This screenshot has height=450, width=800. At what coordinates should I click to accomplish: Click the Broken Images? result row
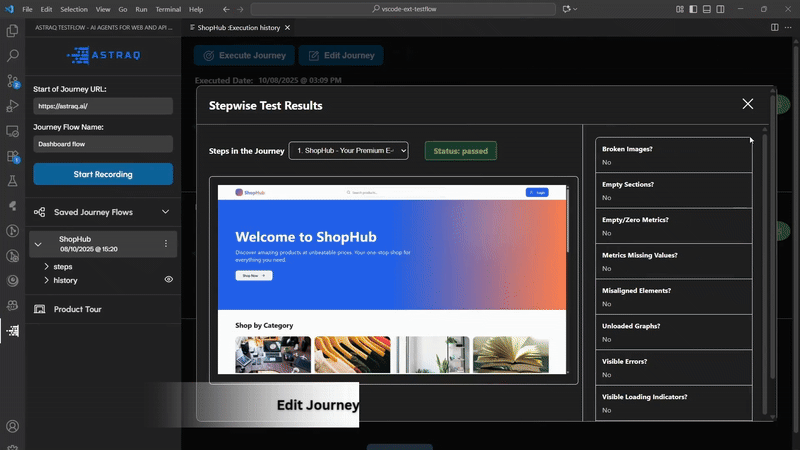pos(673,155)
